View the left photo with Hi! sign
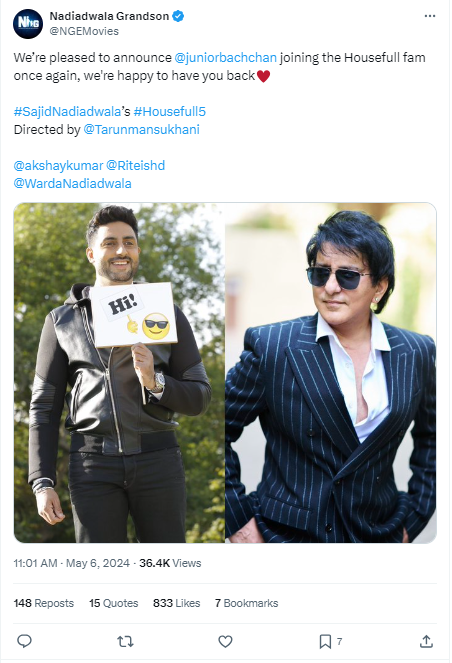452x663 pixels. pyautogui.click(x=119, y=373)
